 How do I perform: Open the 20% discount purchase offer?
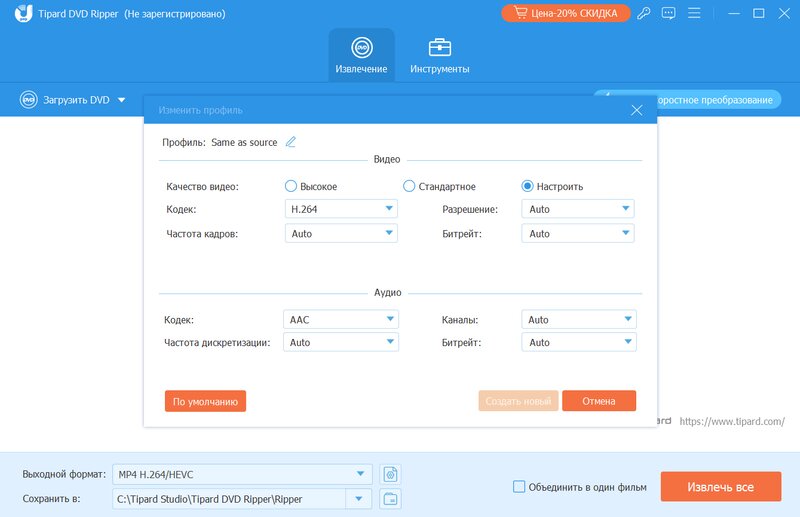[566, 13]
